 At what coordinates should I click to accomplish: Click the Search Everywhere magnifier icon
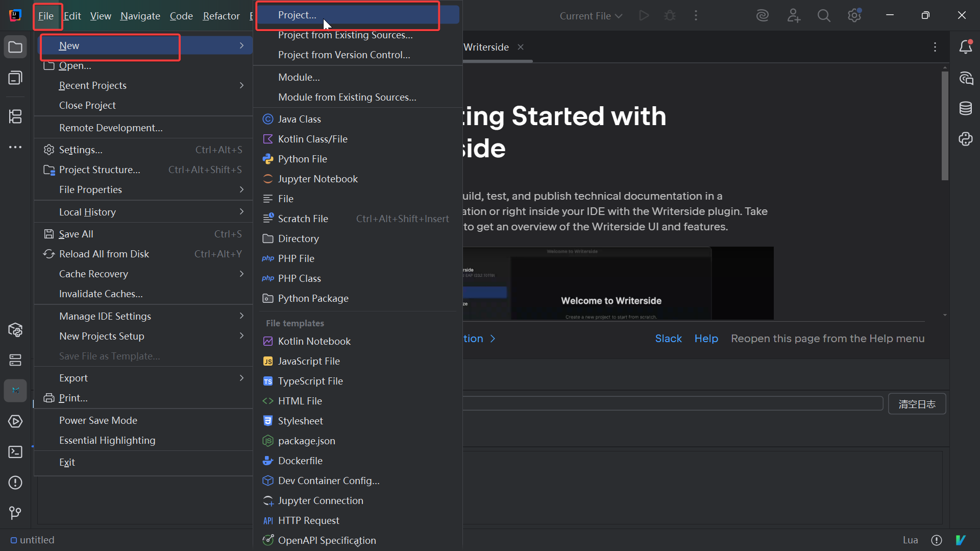coord(823,16)
